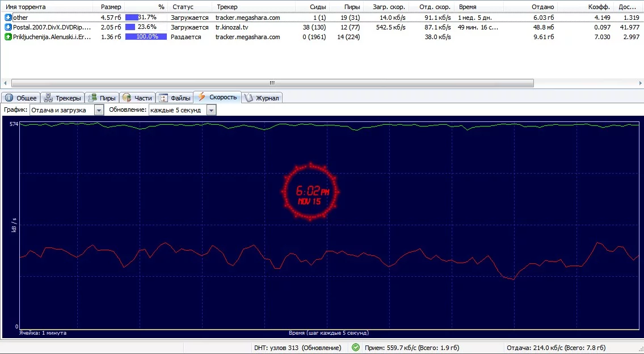Sort torrents by the Размер column header

[x=111, y=7]
